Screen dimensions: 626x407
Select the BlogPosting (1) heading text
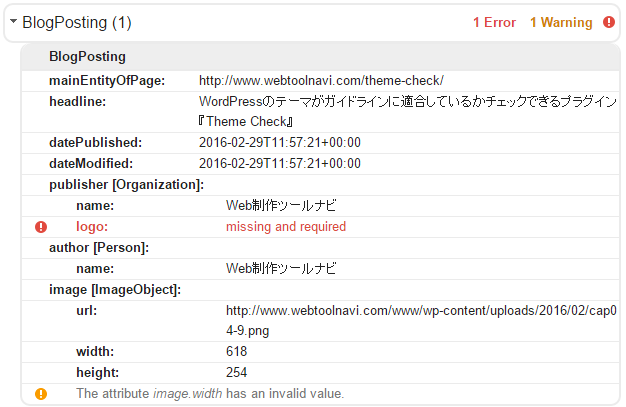[77, 22]
